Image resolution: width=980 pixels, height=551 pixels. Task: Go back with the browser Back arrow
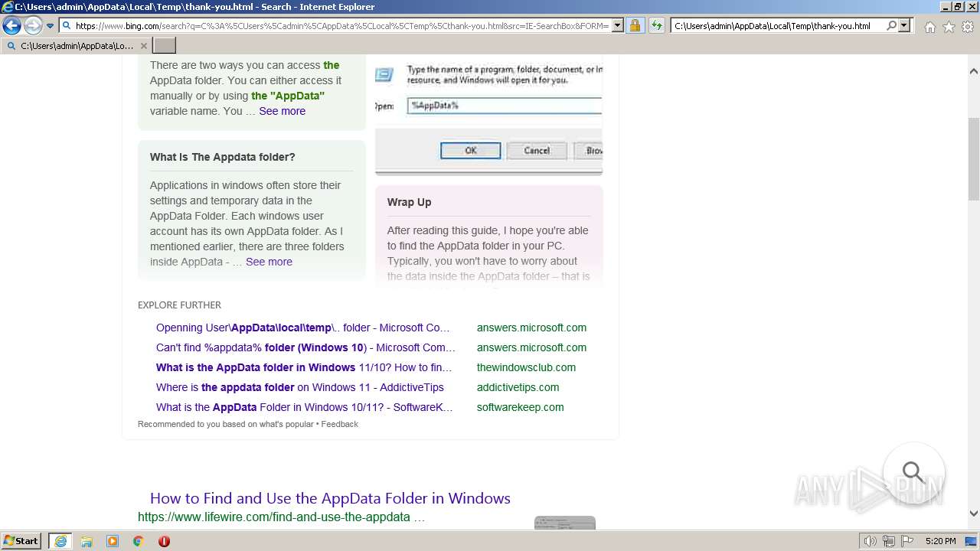coord(11,25)
